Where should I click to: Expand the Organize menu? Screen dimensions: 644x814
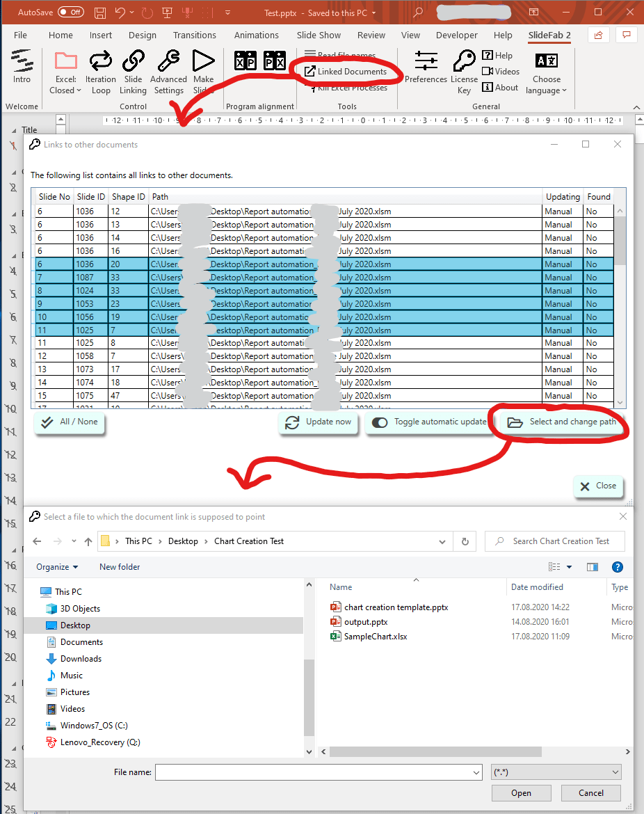tap(57, 567)
